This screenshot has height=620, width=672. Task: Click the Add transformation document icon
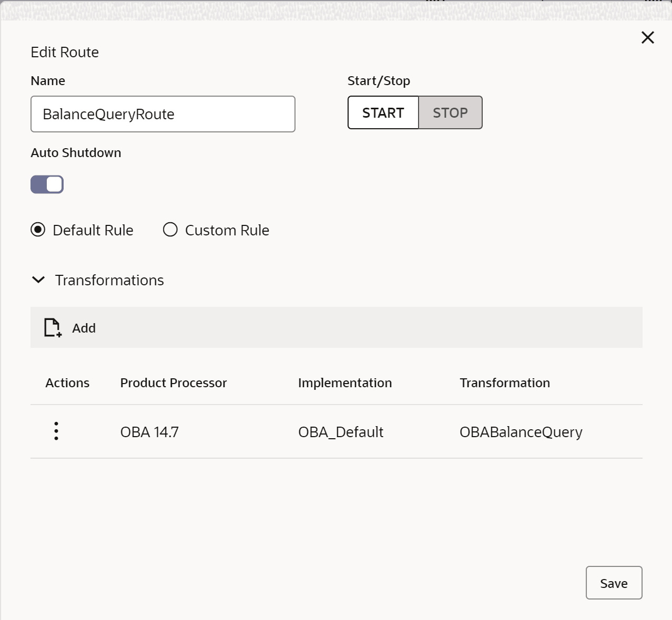[52, 327]
